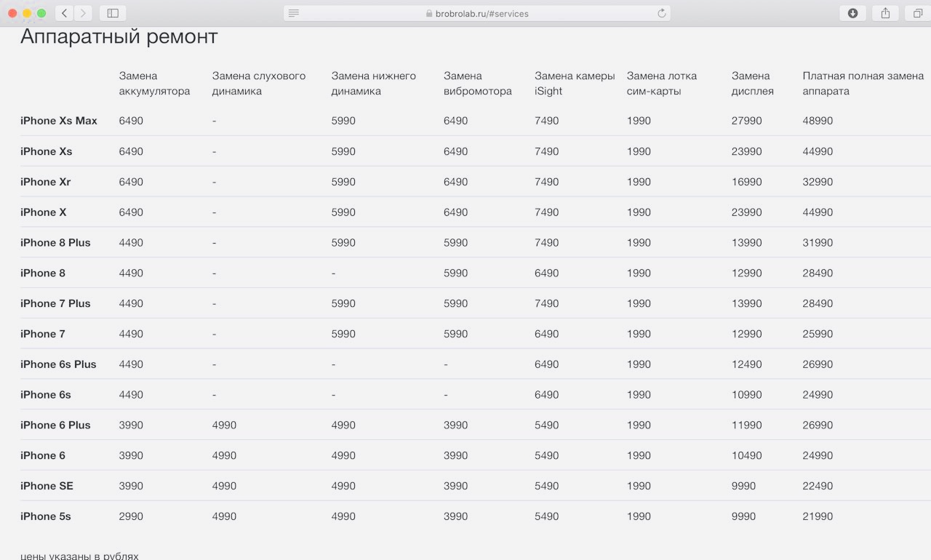The image size is (931, 560).
Task: Select the iPhone 7 row label
Action: 43,335
